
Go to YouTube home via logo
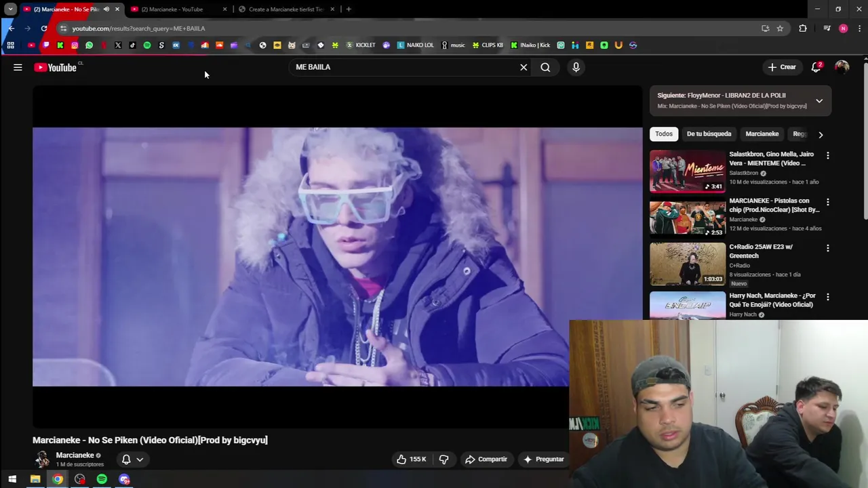(x=55, y=67)
